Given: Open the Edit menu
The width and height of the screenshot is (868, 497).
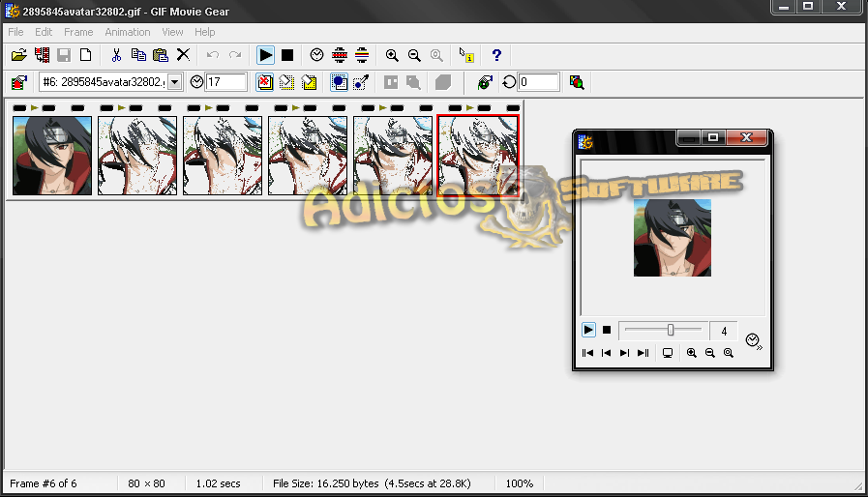Looking at the screenshot, I should (44, 32).
